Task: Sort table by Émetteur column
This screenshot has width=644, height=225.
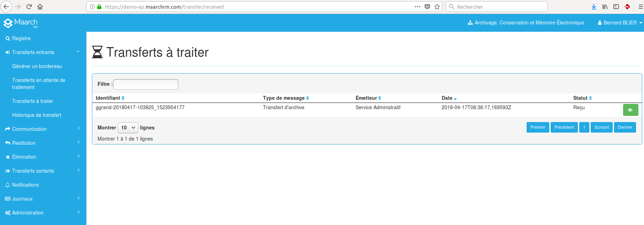Action: tap(368, 98)
